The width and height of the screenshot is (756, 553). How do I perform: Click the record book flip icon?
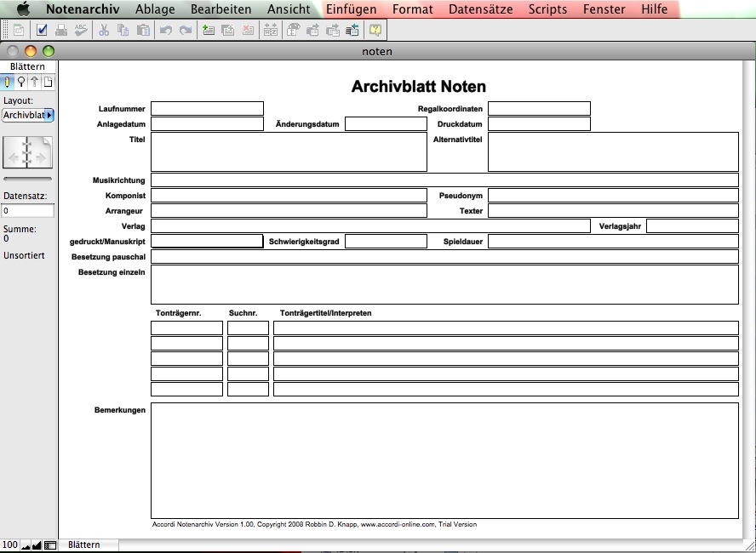tap(27, 152)
